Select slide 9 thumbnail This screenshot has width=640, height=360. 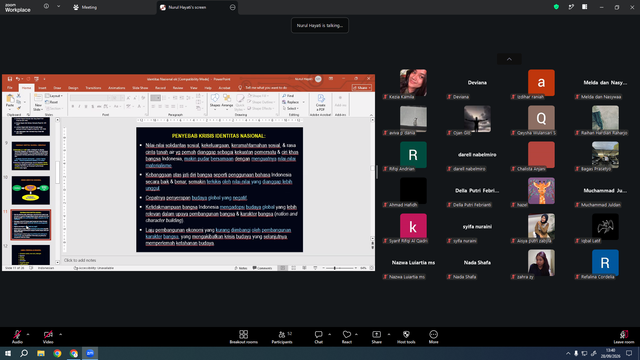31,156
